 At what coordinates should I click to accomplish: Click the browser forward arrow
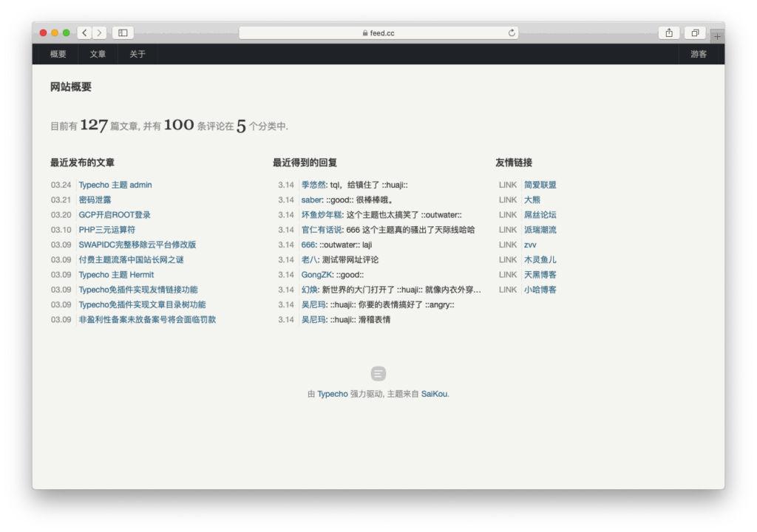tap(99, 33)
